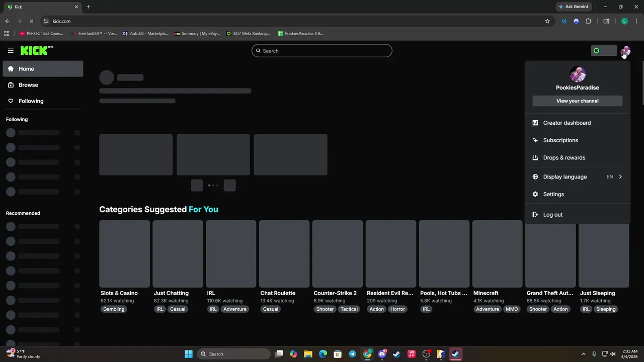Go to Home in sidebar
This screenshot has height=362, width=644.
[43, 69]
